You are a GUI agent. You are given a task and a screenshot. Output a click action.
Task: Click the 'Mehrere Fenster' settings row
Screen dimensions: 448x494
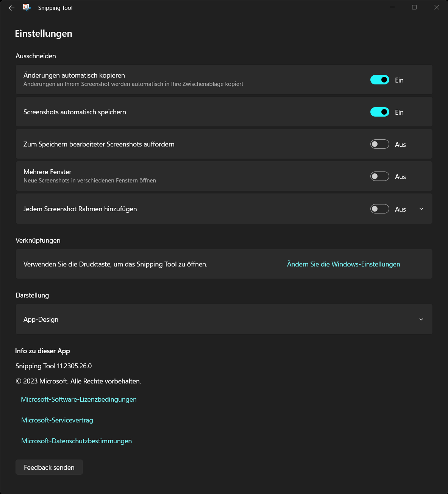point(189,176)
